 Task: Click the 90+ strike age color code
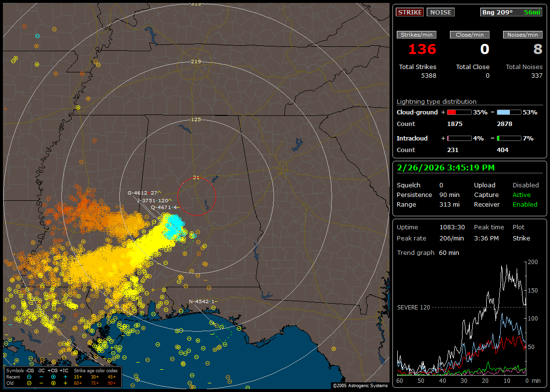[111, 383]
